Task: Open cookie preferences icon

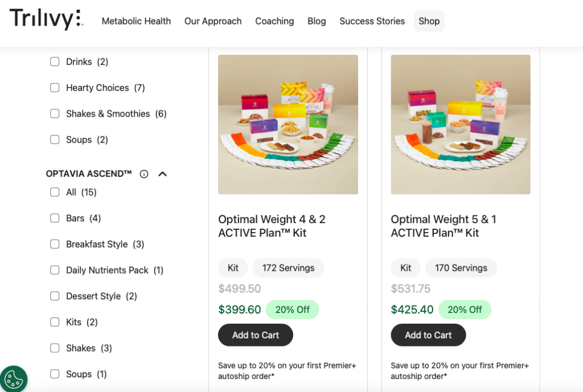Action: coord(14,379)
